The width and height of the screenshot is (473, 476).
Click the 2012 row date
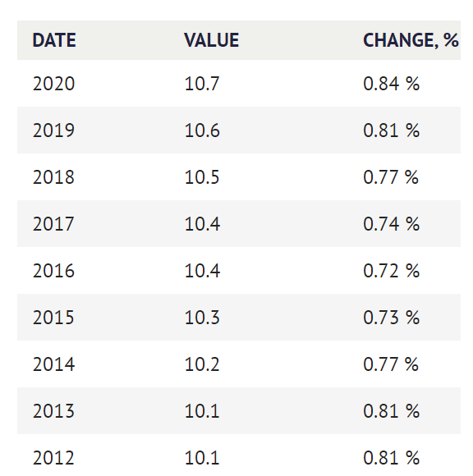point(53,457)
